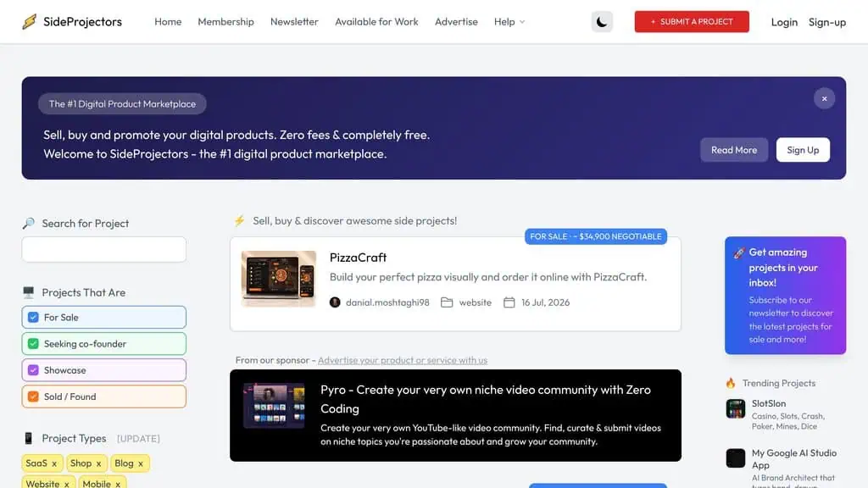
Task: Click the danial.moshtaghi98 username
Action: click(x=387, y=302)
